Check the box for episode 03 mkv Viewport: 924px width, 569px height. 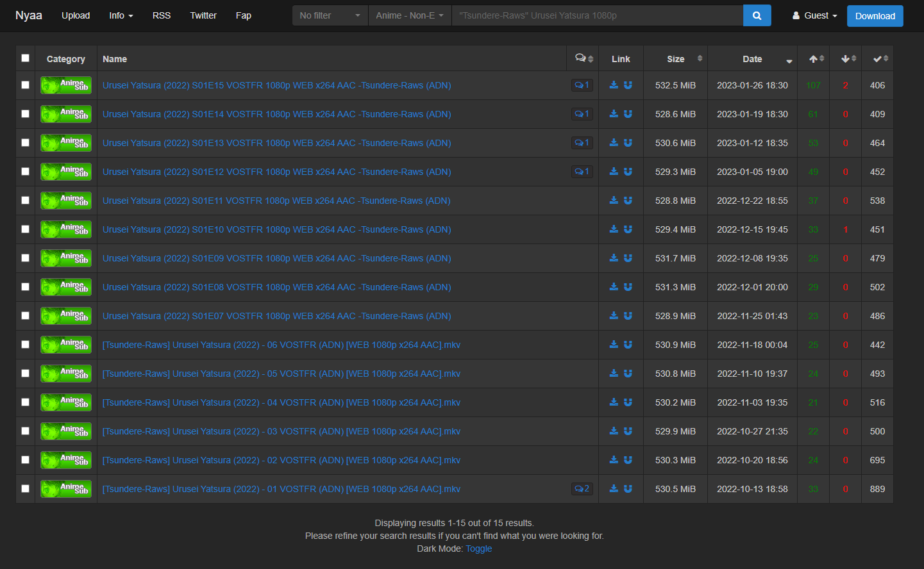25,431
